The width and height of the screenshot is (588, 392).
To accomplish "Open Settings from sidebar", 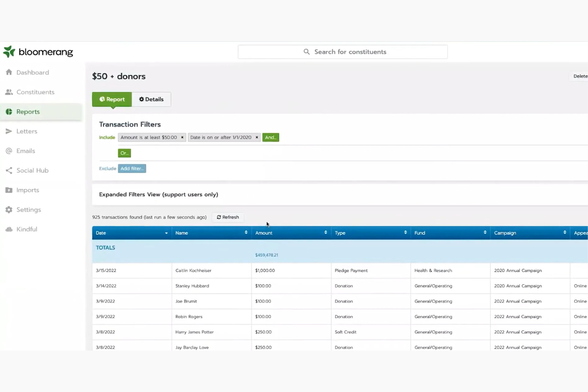I will click(x=29, y=210).
